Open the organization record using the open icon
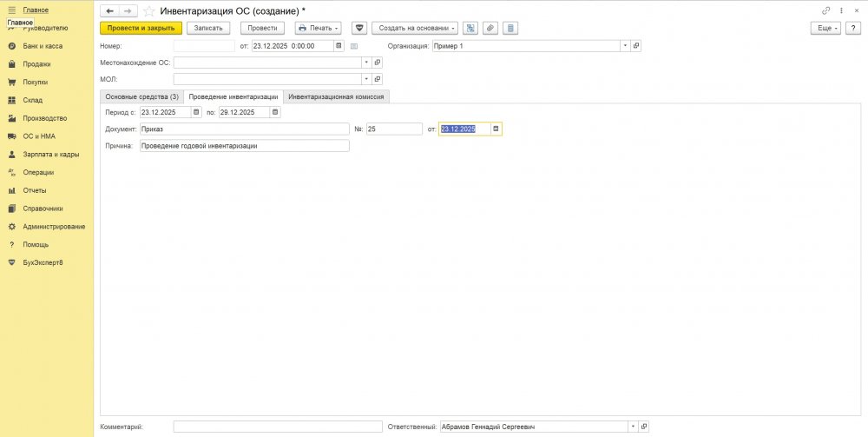This screenshot has height=437, width=868. coord(635,45)
